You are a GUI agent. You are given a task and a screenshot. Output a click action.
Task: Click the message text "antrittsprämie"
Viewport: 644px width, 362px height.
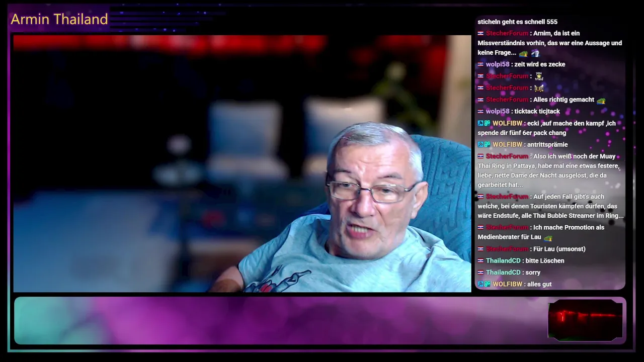[x=547, y=144]
